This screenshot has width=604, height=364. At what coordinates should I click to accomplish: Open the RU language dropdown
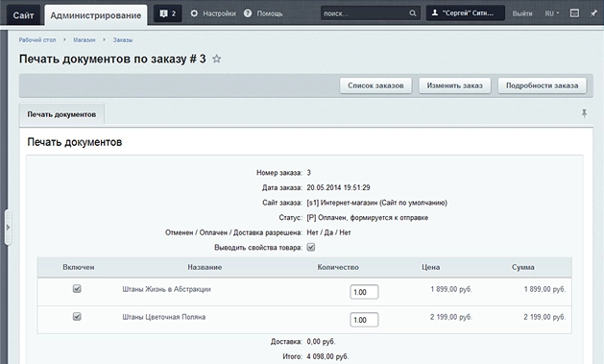pos(551,13)
